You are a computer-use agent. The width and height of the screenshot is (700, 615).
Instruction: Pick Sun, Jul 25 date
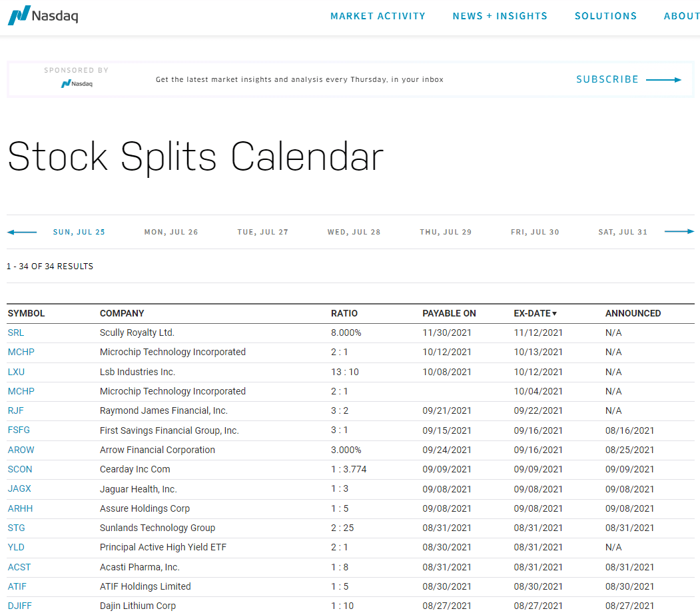tap(79, 232)
